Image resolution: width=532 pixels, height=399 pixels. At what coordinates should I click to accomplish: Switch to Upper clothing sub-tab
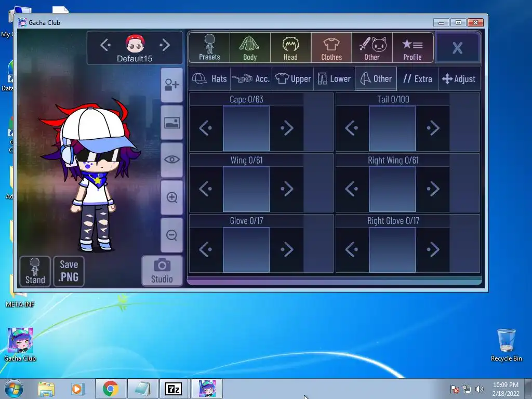pyautogui.click(x=293, y=79)
